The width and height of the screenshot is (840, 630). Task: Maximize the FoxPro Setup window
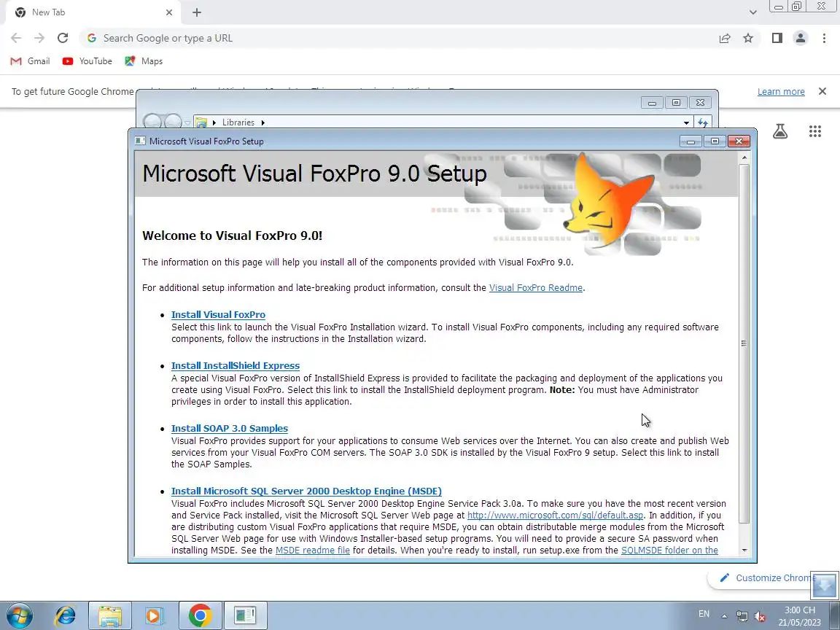(715, 141)
